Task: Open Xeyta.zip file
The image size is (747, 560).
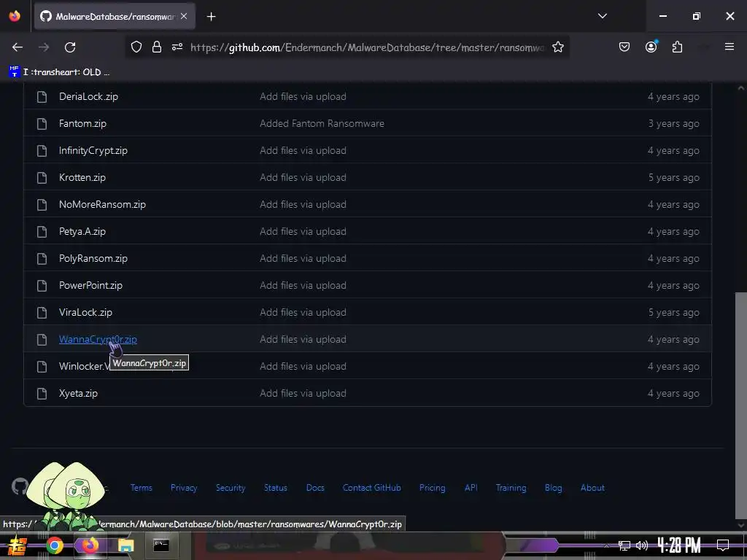Action: (x=79, y=393)
